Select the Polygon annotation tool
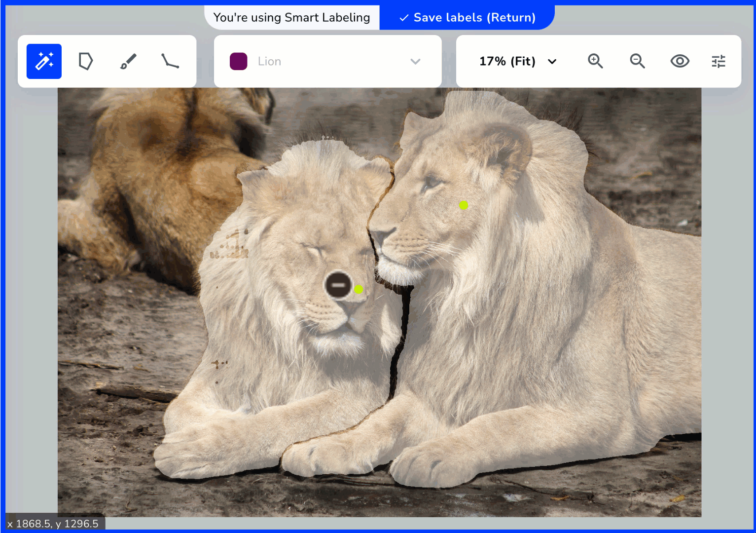The height and width of the screenshot is (533, 756). 86,61
